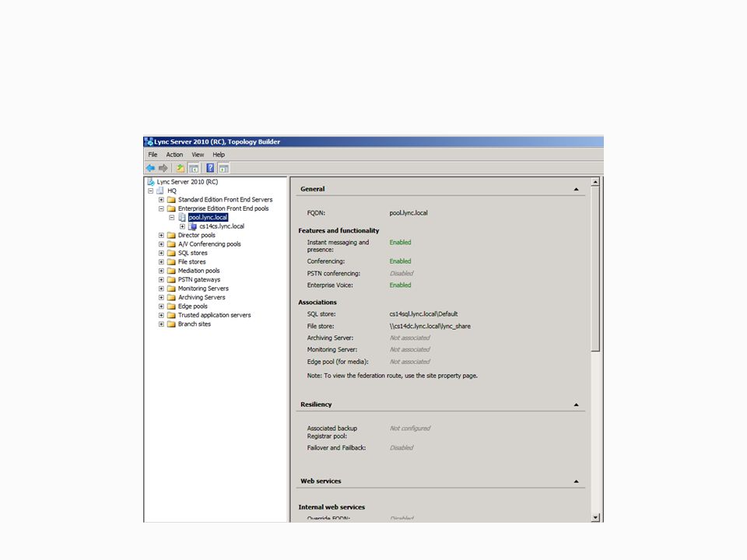This screenshot has width=747, height=560.
Task: Click the scroll up arrow in details pane
Action: click(595, 182)
